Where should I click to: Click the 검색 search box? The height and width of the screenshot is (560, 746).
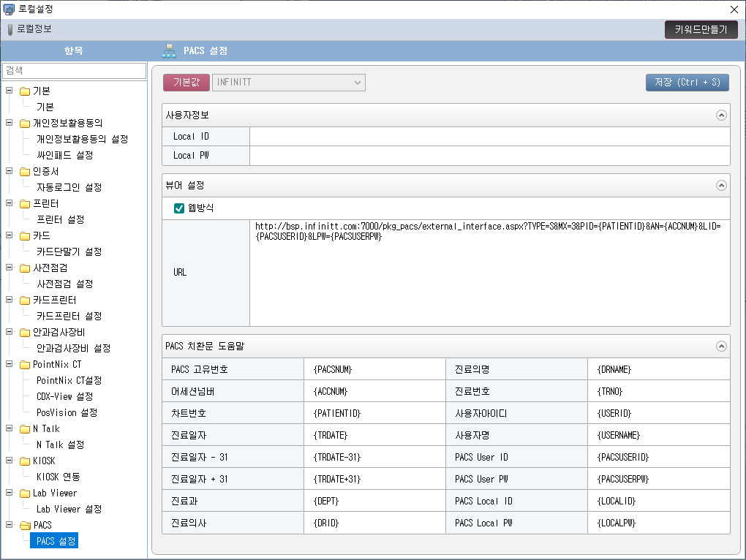pos(74,70)
